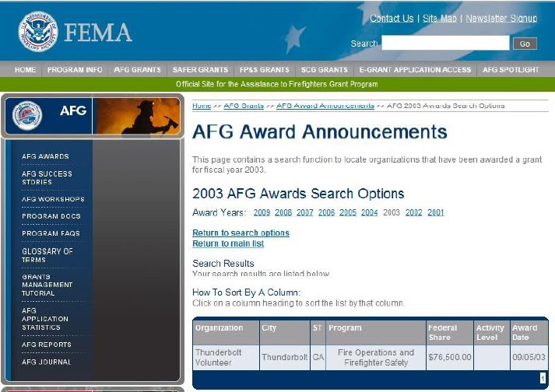
Task: Go to award year 2002
Action: [414, 212]
